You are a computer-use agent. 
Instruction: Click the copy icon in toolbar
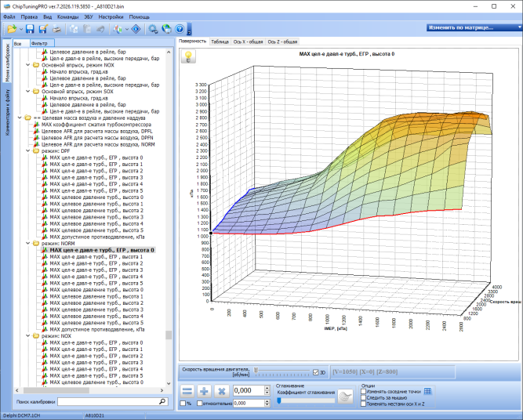tap(74, 29)
